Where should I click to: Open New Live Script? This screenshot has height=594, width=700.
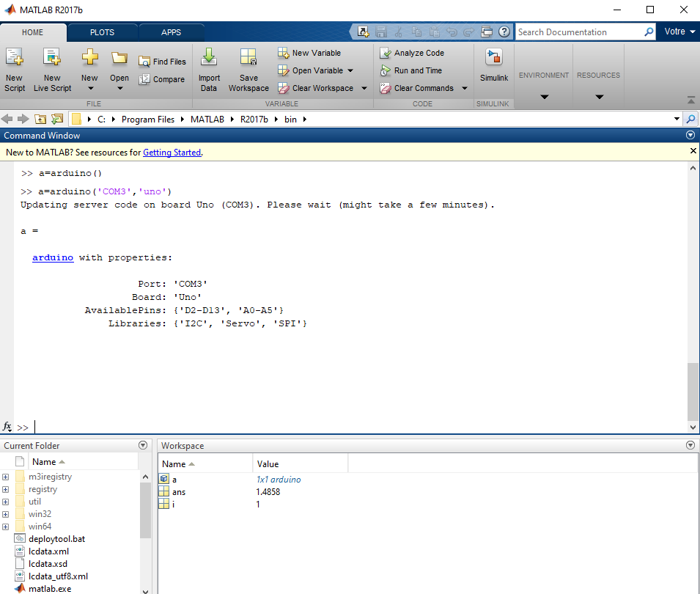[52, 58]
